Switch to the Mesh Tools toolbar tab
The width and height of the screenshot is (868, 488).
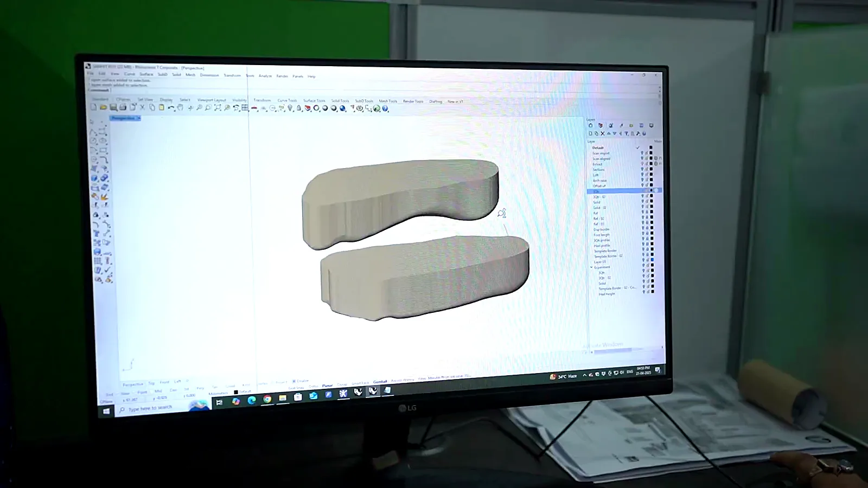(388, 101)
